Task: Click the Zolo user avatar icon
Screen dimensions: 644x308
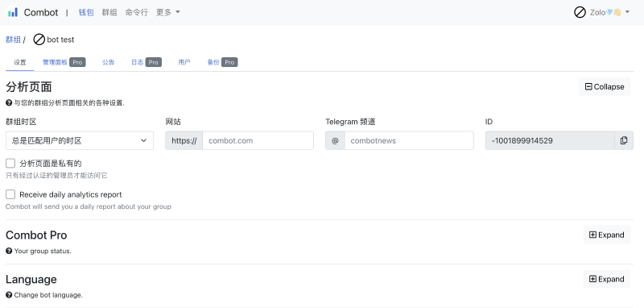Action: coord(580,12)
